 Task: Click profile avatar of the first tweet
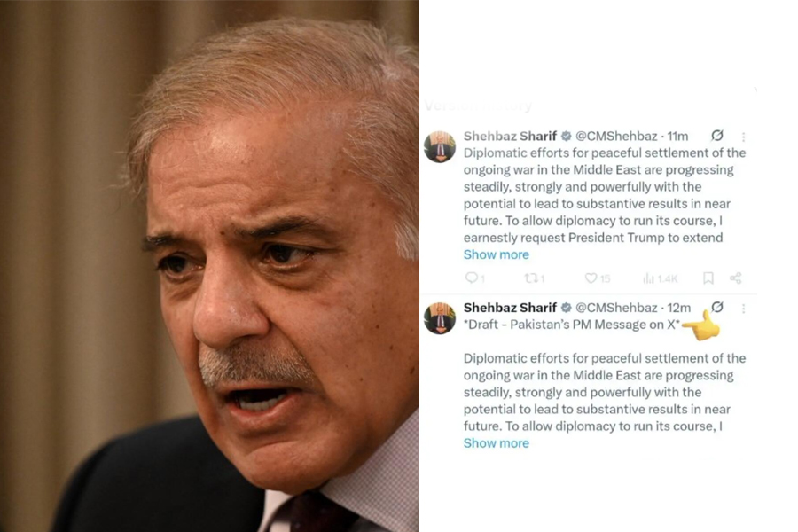[x=440, y=146]
